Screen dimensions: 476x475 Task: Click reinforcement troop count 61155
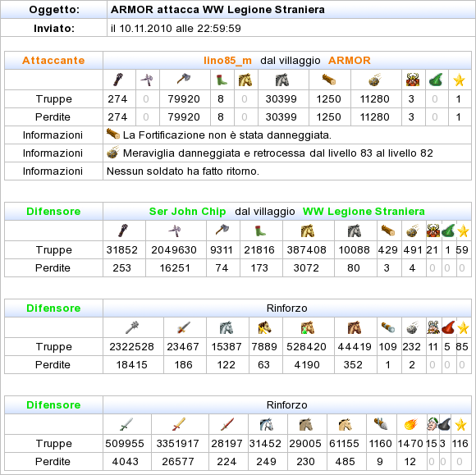coord(344,444)
